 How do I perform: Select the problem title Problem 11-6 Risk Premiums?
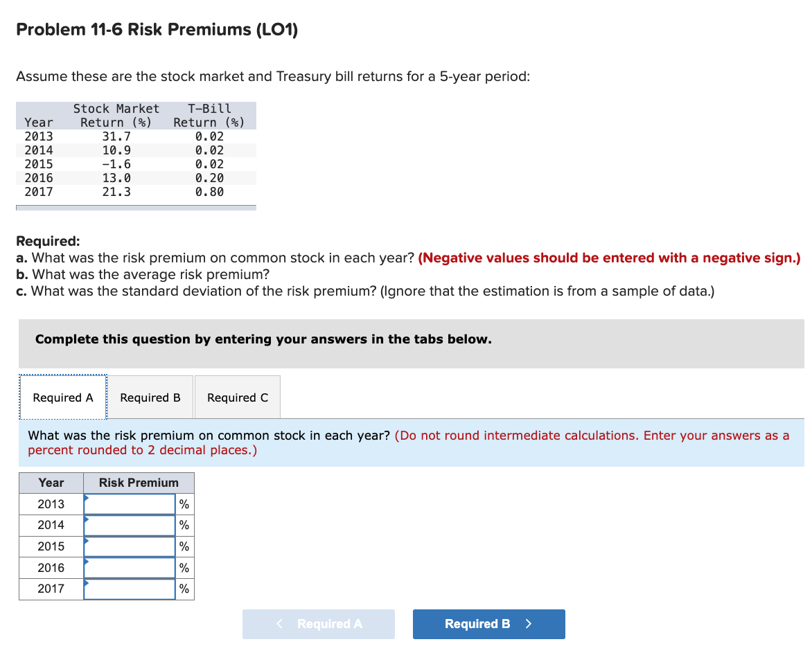coord(157,29)
